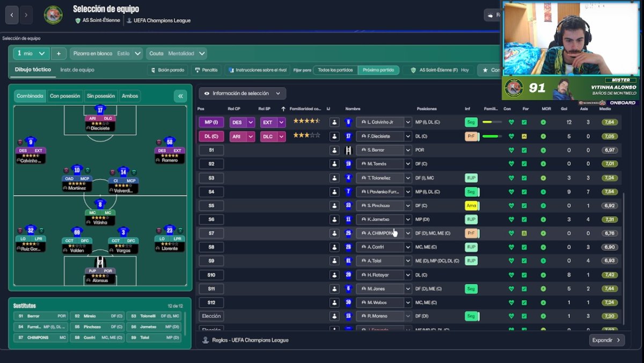Open the EXT role dropdown for MP (I)
Screen dimensions: 644x363
(x=273, y=122)
